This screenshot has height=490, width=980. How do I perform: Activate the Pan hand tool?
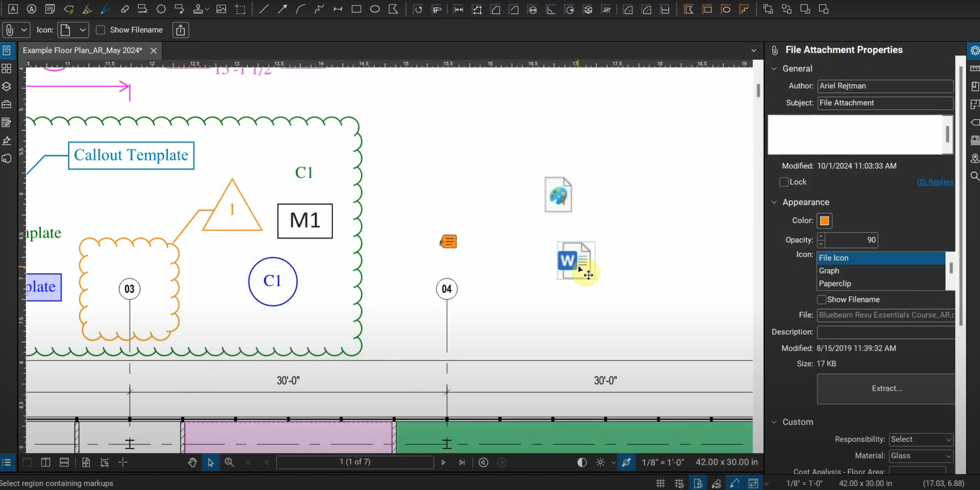192,463
